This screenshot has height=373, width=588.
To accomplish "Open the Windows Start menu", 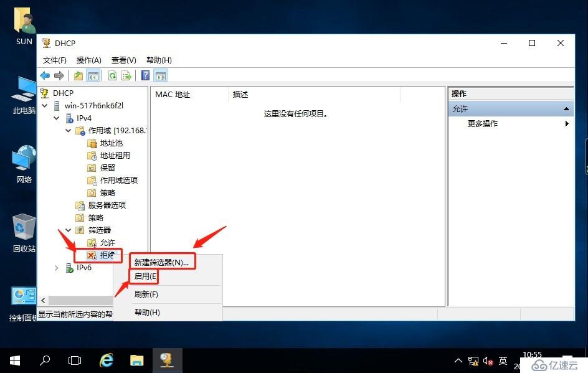I will coord(14,361).
